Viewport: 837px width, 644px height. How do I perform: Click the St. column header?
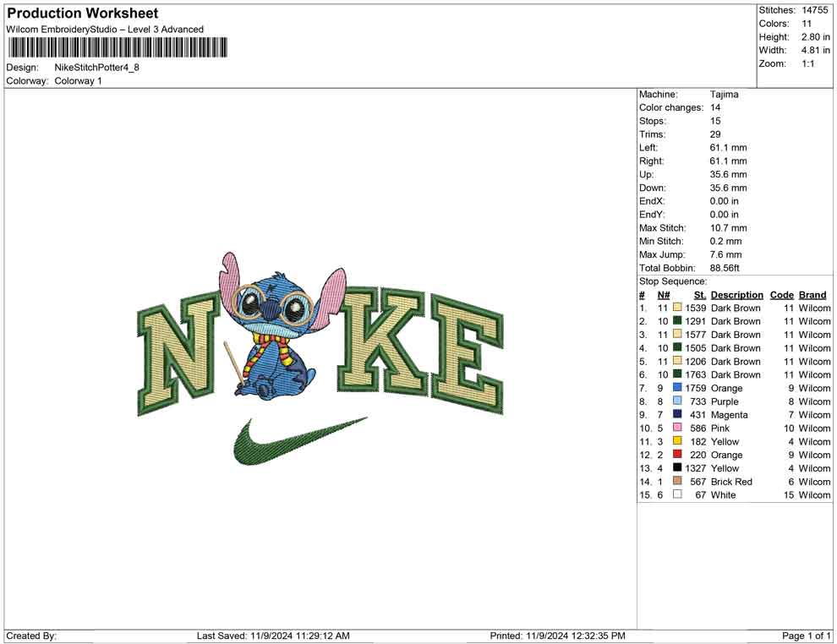click(700, 294)
